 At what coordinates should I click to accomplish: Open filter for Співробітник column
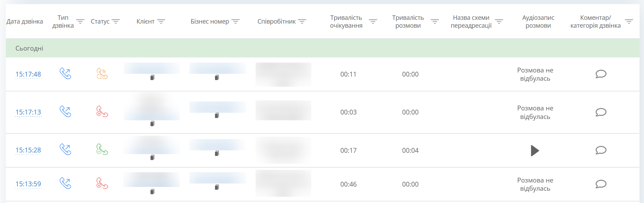coord(302,21)
